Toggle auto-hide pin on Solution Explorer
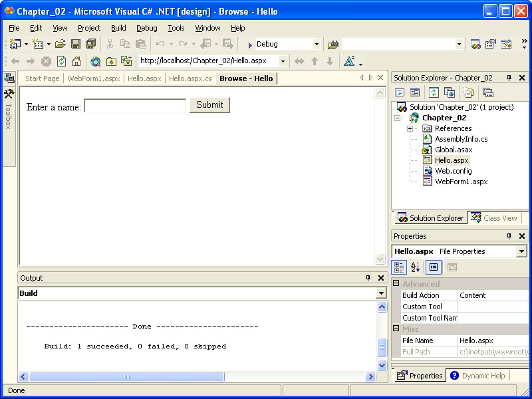532x399 pixels. pos(509,78)
